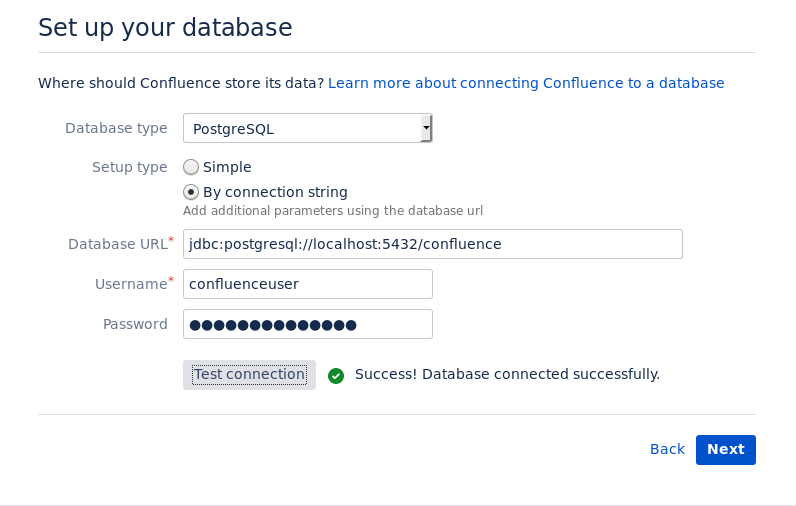Click the Database URL input field
796x506 pixels.
tap(432, 244)
